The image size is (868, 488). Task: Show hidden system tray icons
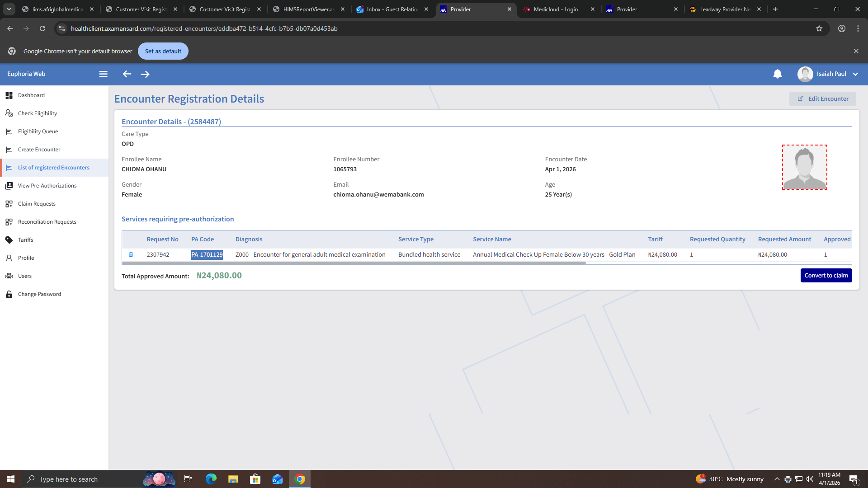[777, 479]
